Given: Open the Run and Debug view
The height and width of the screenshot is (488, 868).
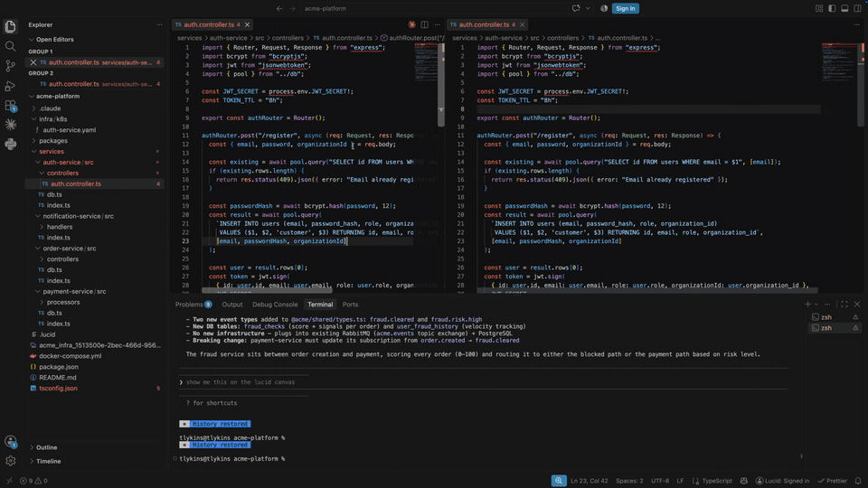Looking at the screenshot, I should click(x=10, y=86).
